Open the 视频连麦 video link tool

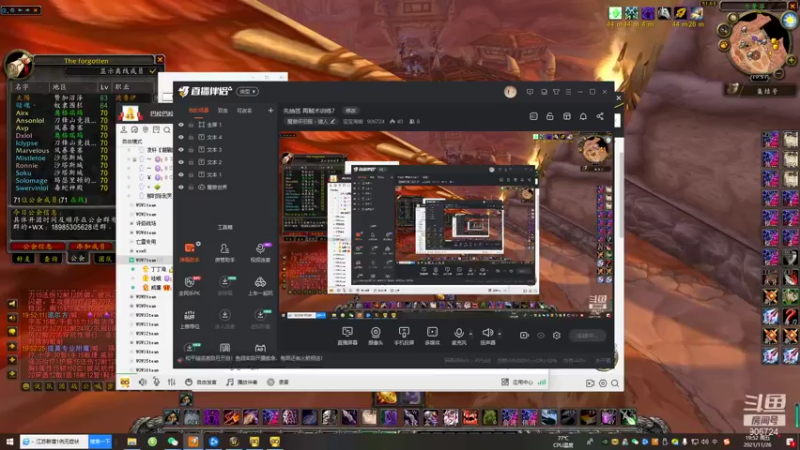(x=260, y=252)
